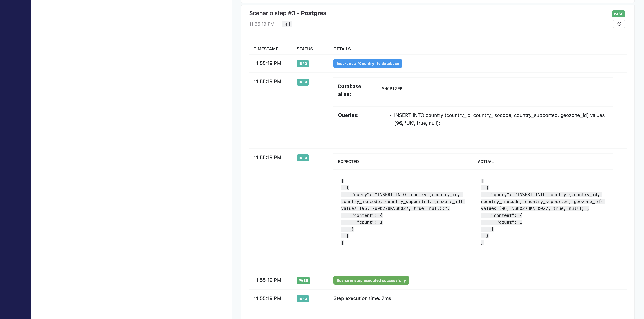This screenshot has height=319, width=644.
Task: Click the SHOPIZER database alias value
Action: click(x=392, y=89)
